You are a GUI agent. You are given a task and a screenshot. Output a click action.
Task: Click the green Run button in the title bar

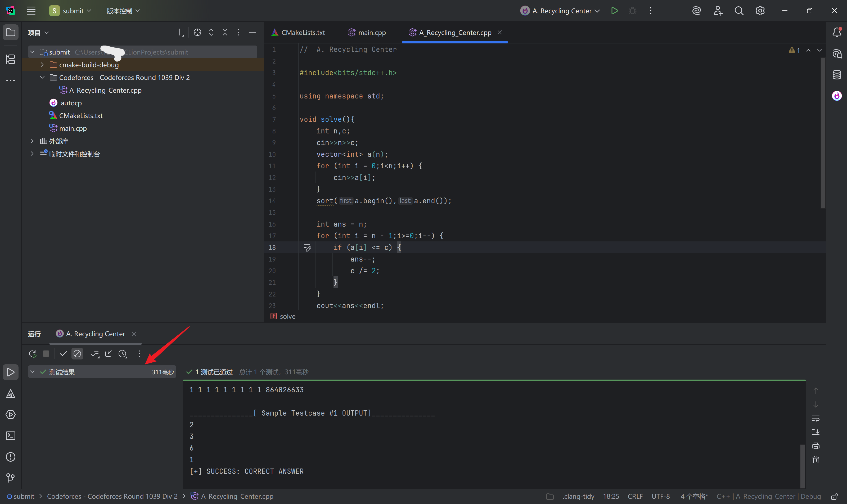pos(614,11)
